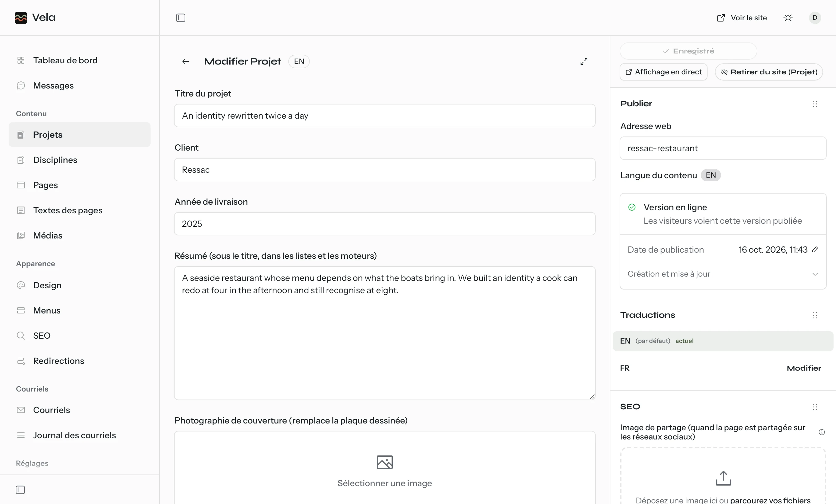Switch theme with the sun icon
The width and height of the screenshot is (836, 504).
tap(788, 18)
